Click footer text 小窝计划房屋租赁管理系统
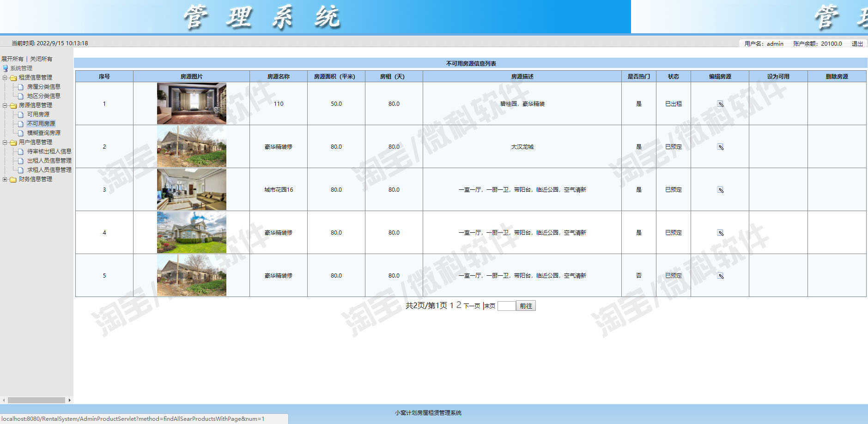 click(428, 413)
